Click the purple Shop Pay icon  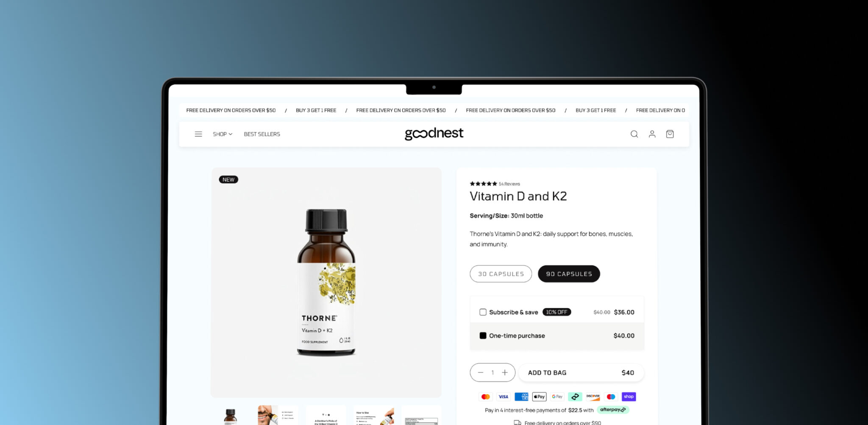[629, 397]
